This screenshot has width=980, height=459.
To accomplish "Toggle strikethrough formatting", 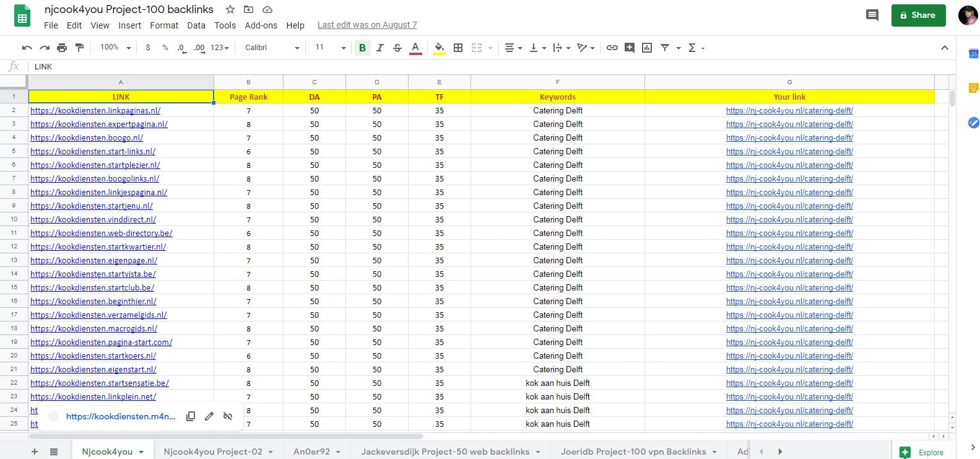I will 397,48.
